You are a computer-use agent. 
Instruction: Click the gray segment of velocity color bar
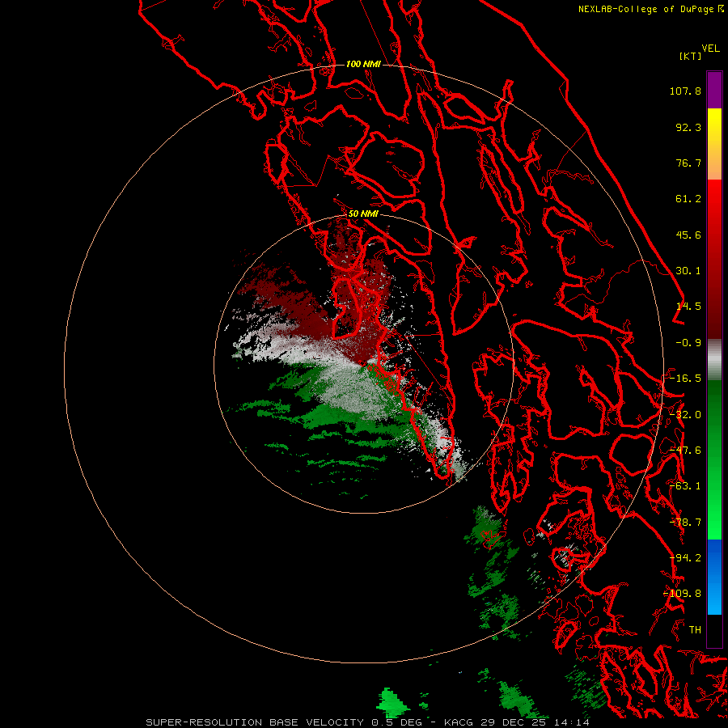pos(714,360)
